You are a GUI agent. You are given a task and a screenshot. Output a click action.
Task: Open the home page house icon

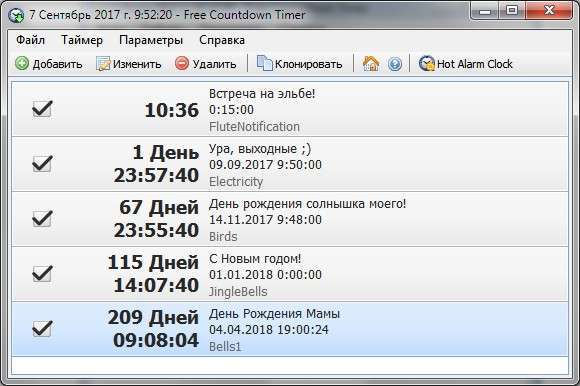[x=371, y=64]
